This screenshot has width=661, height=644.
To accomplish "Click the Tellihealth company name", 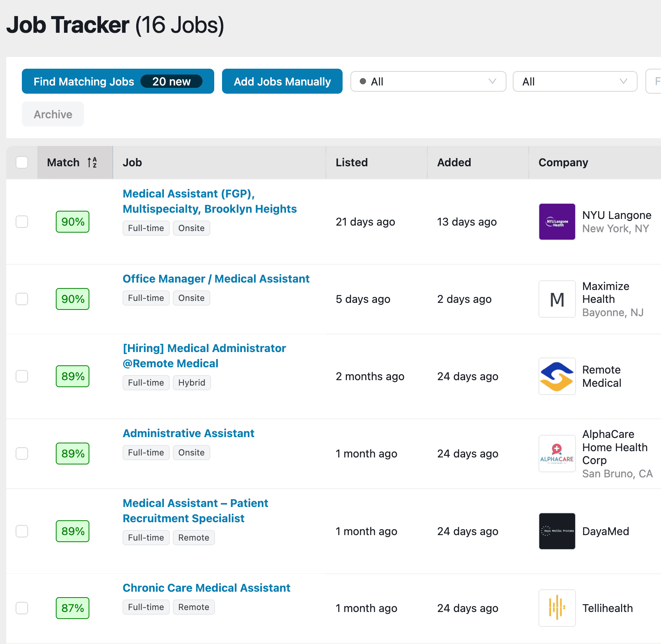I will (x=608, y=608).
